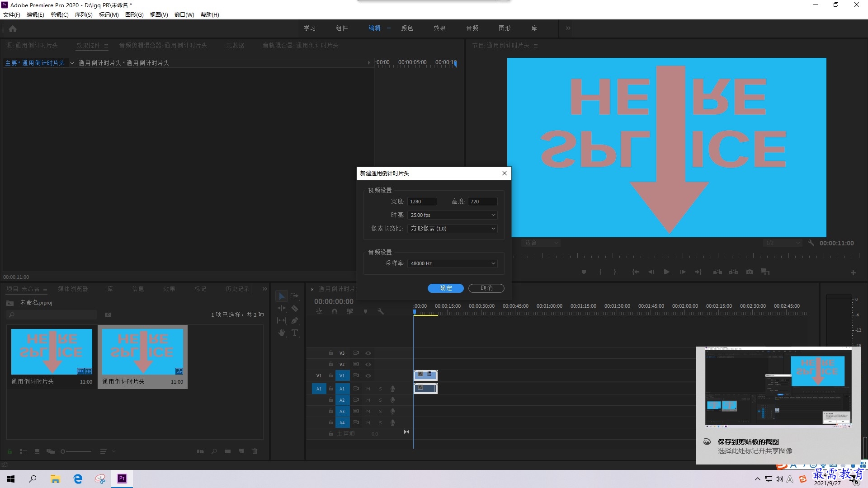868x488 pixels.
Task: Open the timebase 25.00 fps dropdown
Action: 453,215
